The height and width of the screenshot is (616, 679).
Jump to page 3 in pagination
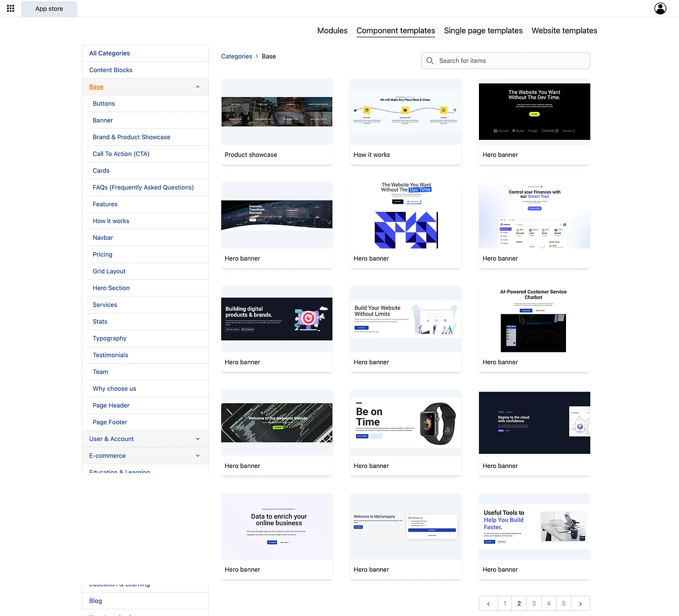pos(534,604)
